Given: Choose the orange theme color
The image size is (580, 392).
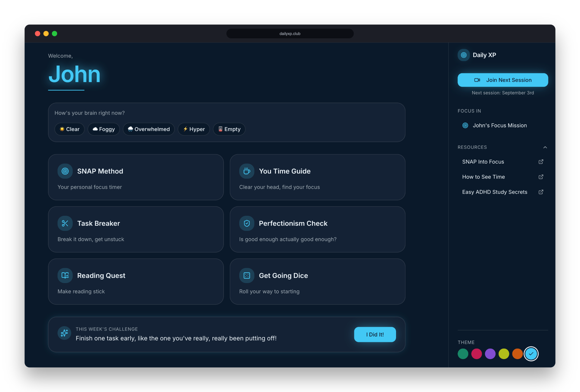Looking at the screenshot, I should point(517,354).
